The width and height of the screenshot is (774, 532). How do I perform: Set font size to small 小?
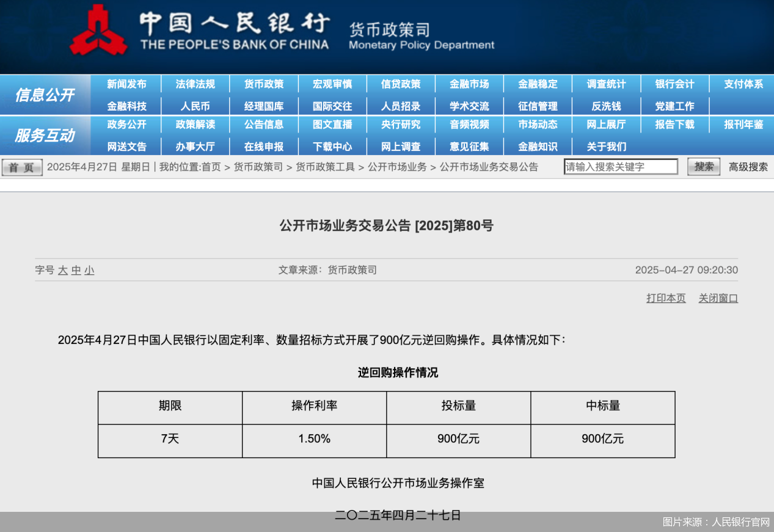click(x=89, y=270)
